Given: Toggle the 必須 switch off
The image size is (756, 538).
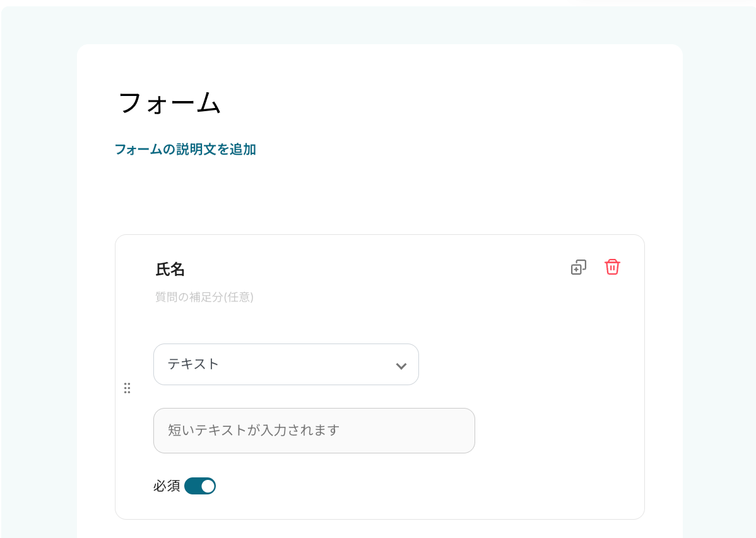Looking at the screenshot, I should tap(200, 486).
